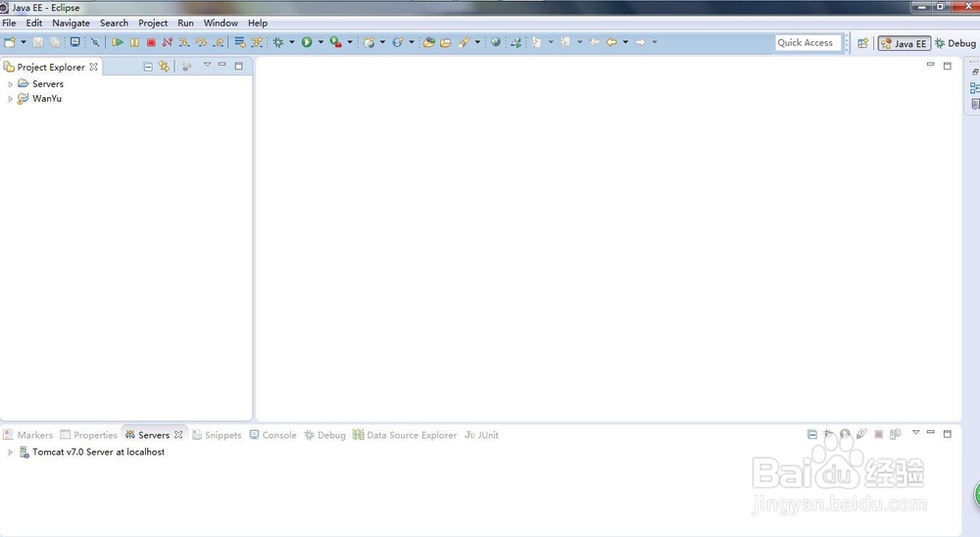980x537 pixels.
Task: Open the File menu
Action: 10,24
